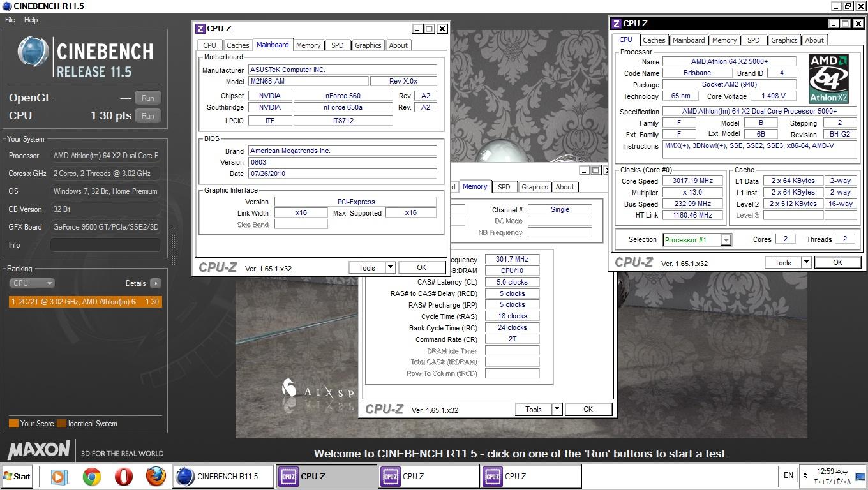Select the ranking entry 2C/2T @ 3.02 GHz
868x490 pixels.
pyautogui.click(x=86, y=301)
